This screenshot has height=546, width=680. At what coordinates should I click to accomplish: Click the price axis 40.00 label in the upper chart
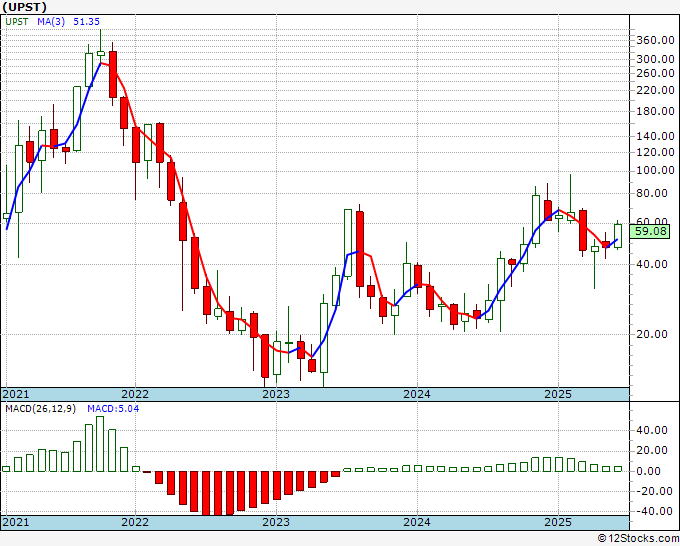click(652, 264)
